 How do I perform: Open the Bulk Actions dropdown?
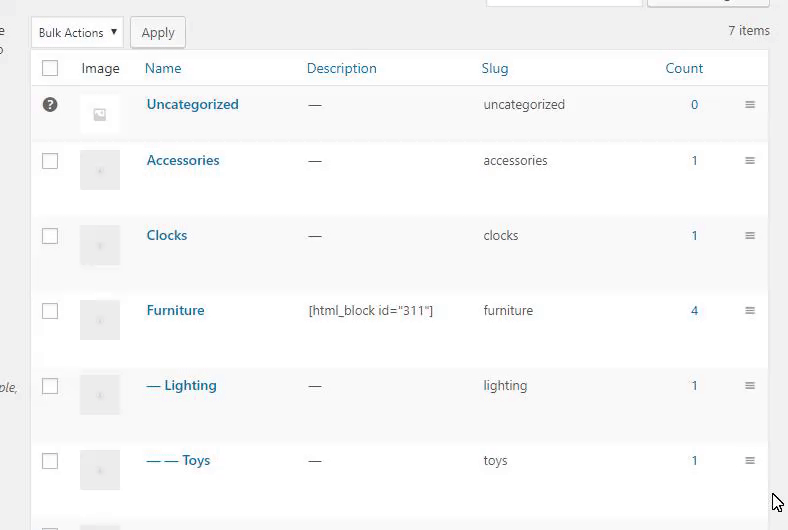77,33
